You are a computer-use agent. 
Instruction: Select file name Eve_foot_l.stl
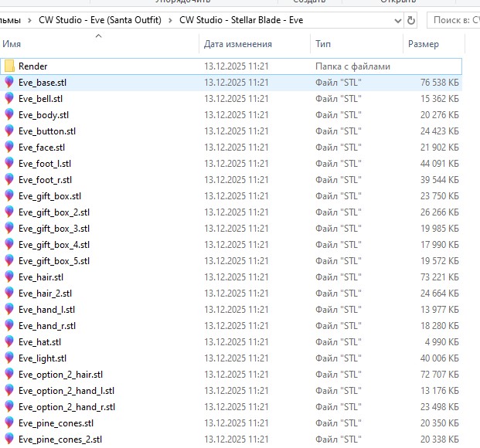click(x=45, y=164)
